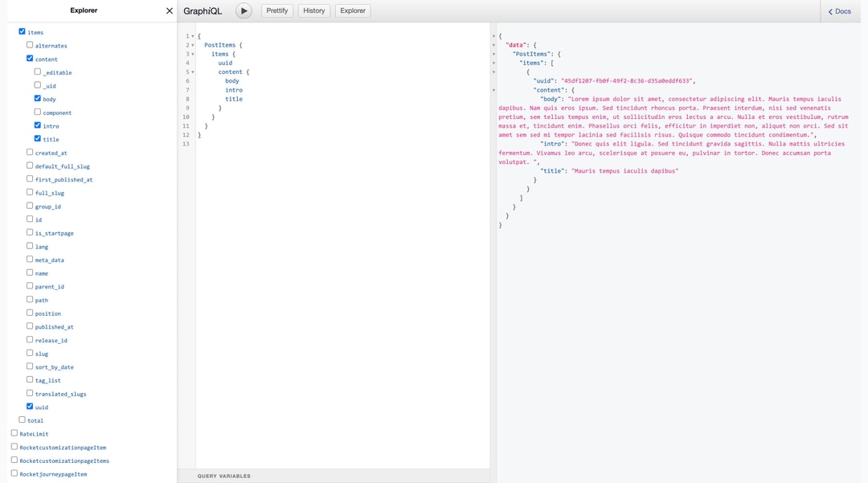Check the slug field checkbox

pyautogui.click(x=30, y=353)
